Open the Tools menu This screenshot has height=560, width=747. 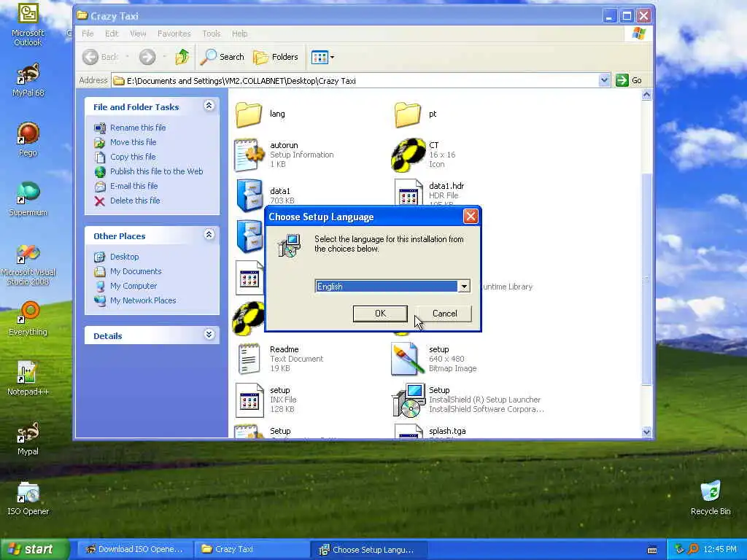click(x=211, y=34)
